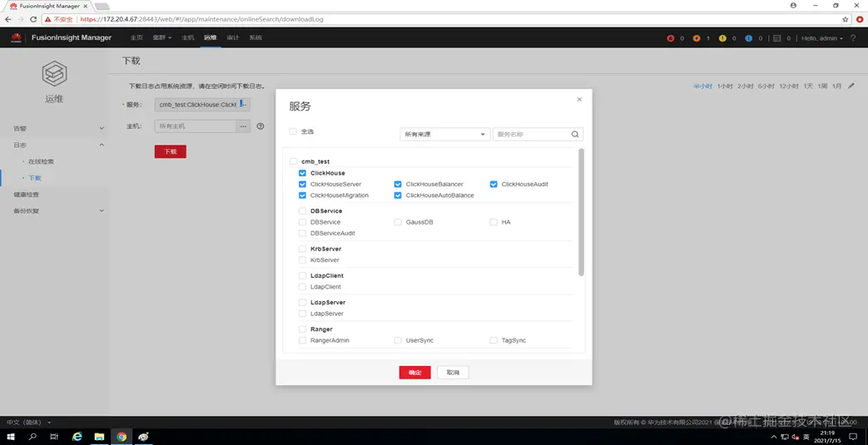Image resolution: width=868 pixels, height=445 pixels.
Task: Check the UserSync checkbox
Action: point(398,340)
